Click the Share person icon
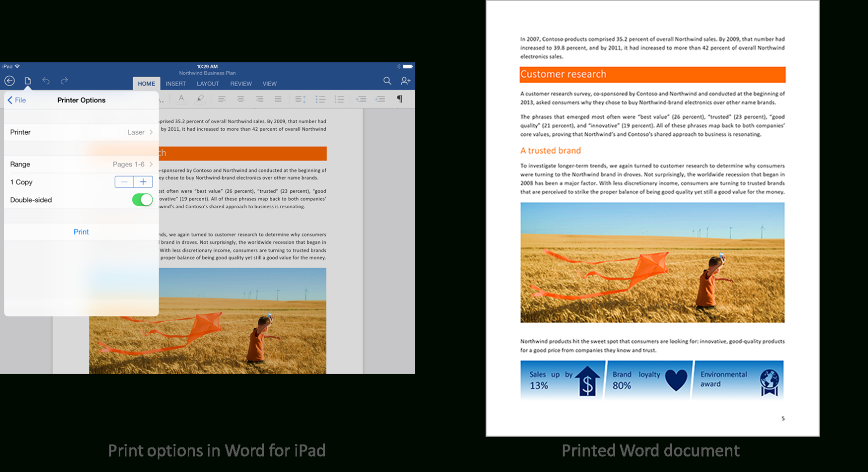868x472 pixels. 406,81
